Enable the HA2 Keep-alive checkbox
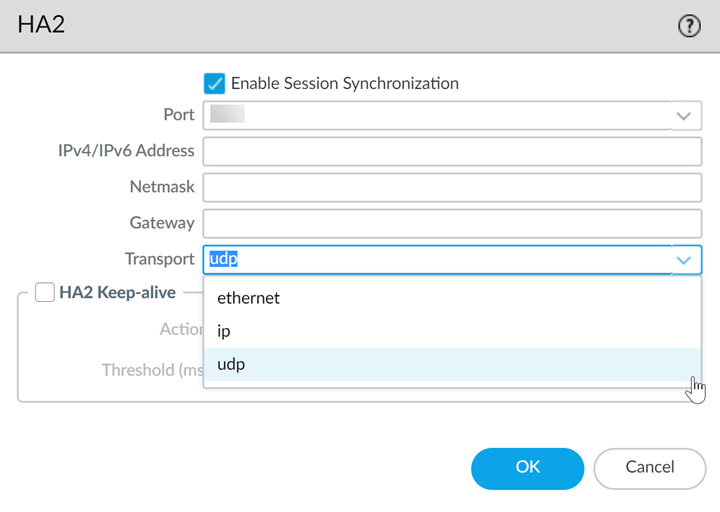The height and width of the screenshot is (512, 720). (x=45, y=293)
